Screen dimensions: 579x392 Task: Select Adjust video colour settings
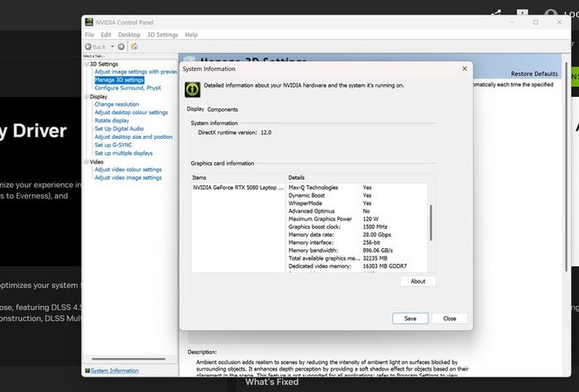[128, 170]
